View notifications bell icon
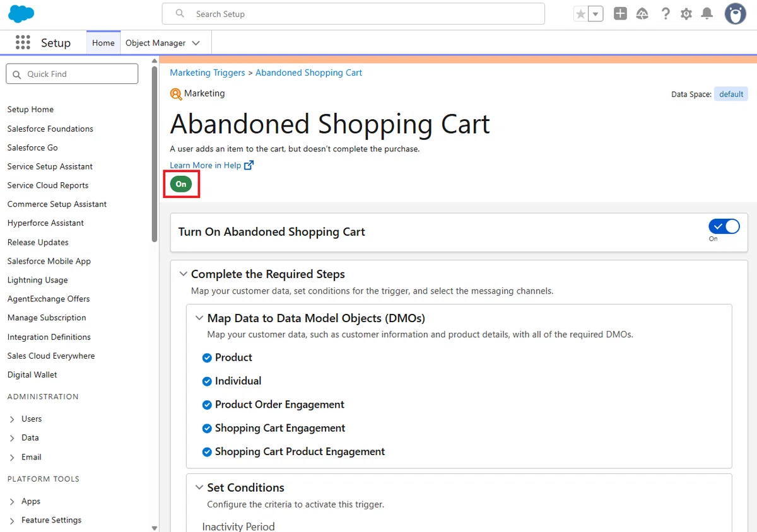 click(707, 14)
